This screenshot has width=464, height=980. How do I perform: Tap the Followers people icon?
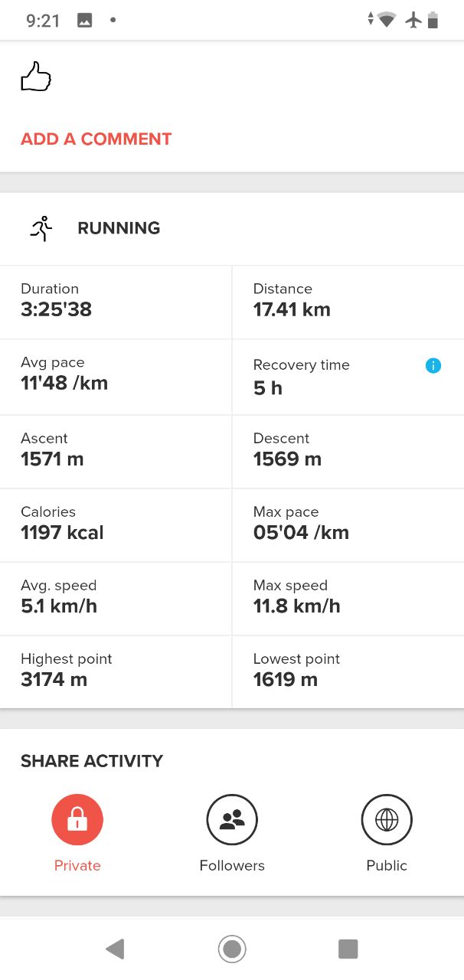coord(232,820)
